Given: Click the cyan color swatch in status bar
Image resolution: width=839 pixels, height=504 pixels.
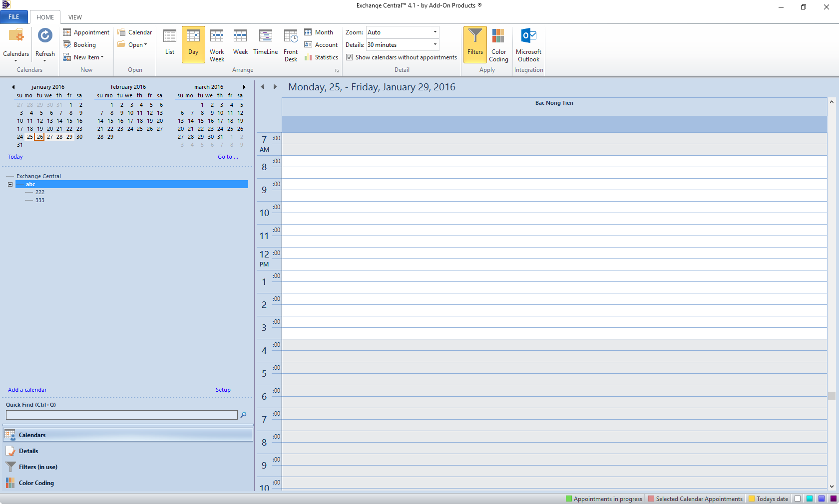Looking at the screenshot, I should click(810, 499).
